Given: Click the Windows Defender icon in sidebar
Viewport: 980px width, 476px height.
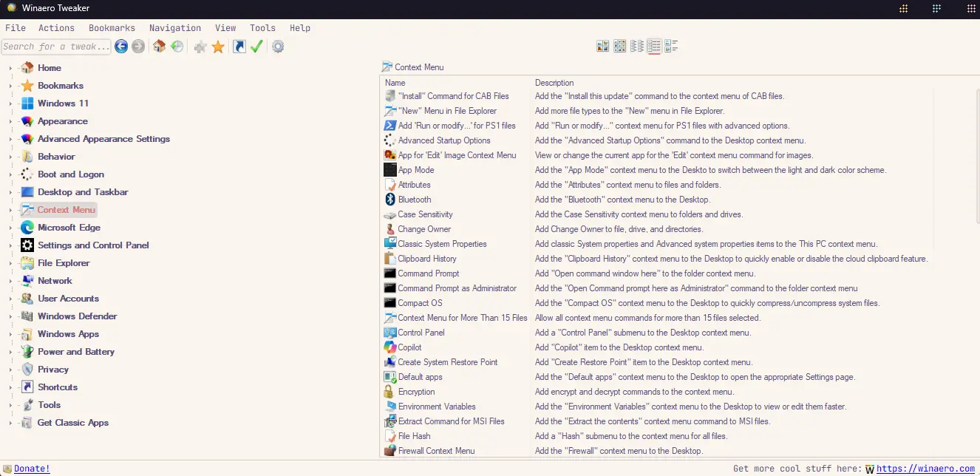Looking at the screenshot, I should tap(27, 316).
